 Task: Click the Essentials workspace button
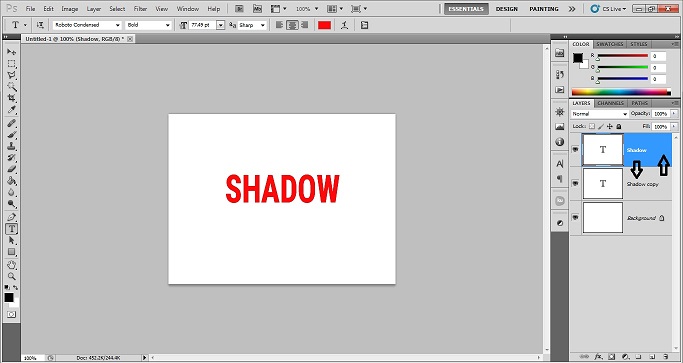(x=466, y=9)
